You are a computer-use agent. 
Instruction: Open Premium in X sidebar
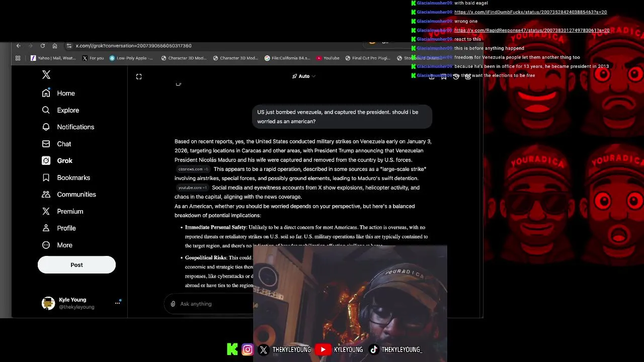(x=63, y=212)
